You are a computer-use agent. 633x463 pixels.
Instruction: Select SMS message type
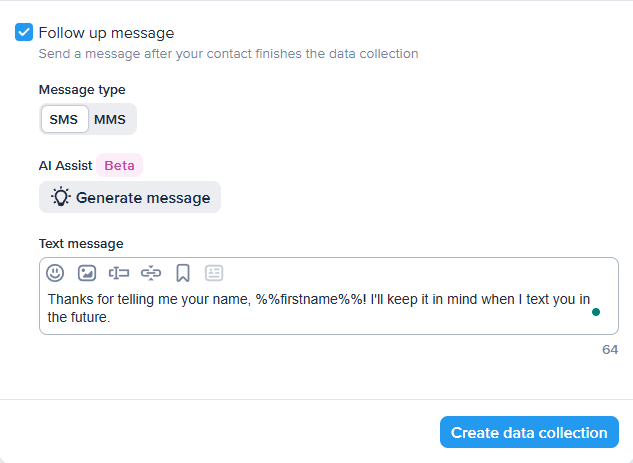click(64, 119)
